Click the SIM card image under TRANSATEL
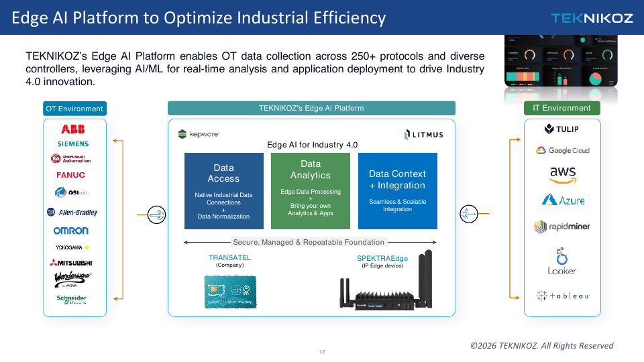The height and width of the screenshot is (362, 644). point(230,292)
